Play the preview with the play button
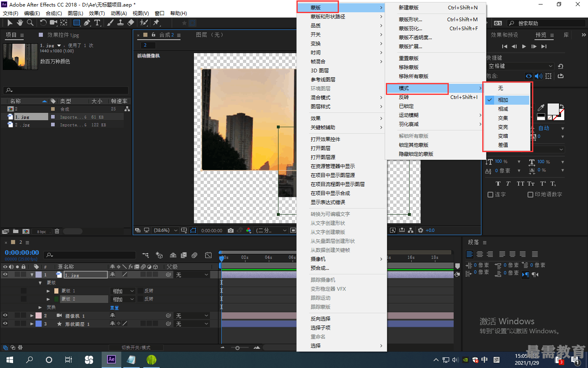This screenshot has width=588, height=368. (524, 47)
